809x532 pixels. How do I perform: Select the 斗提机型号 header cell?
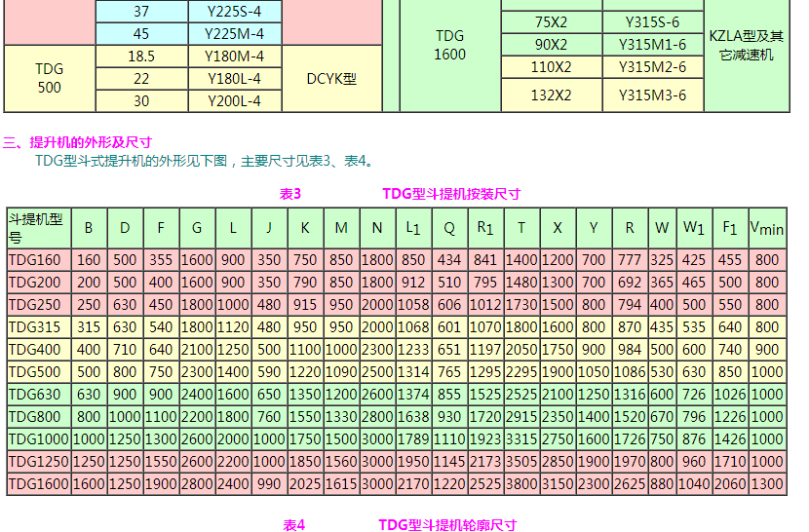(38, 227)
